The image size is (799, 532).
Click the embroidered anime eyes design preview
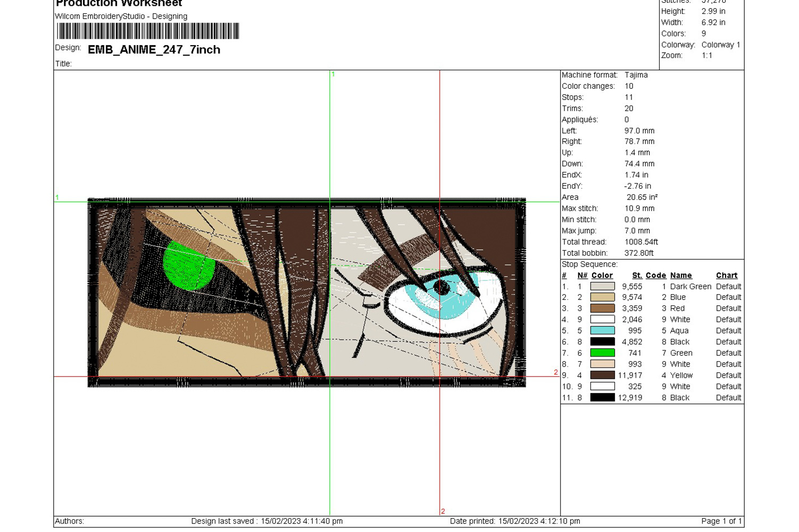click(307, 292)
